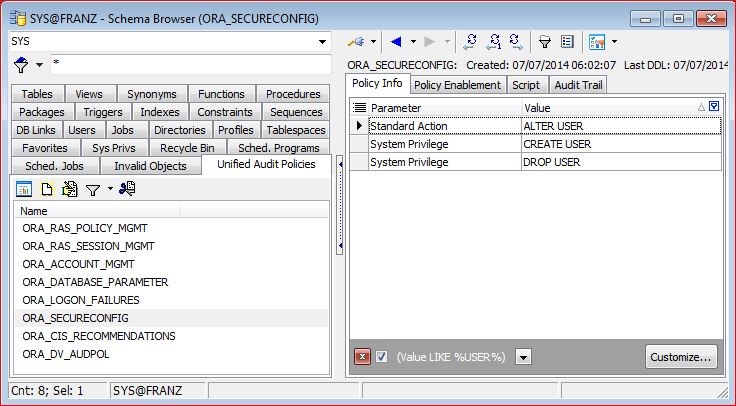Click the first refresh icon in toolbar
The height and width of the screenshot is (406, 736).
coord(470,42)
